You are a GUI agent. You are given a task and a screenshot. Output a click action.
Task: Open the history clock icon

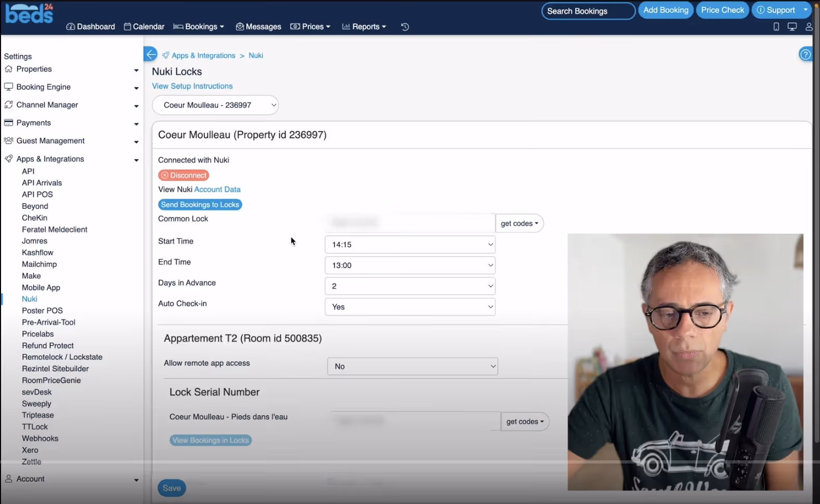coord(405,26)
